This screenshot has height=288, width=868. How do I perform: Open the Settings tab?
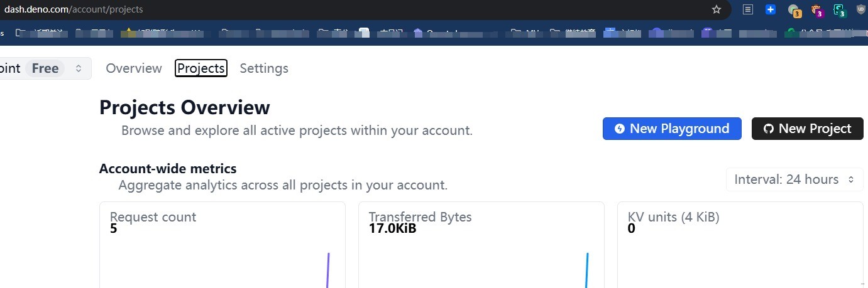pyautogui.click(x=264, y=68)
